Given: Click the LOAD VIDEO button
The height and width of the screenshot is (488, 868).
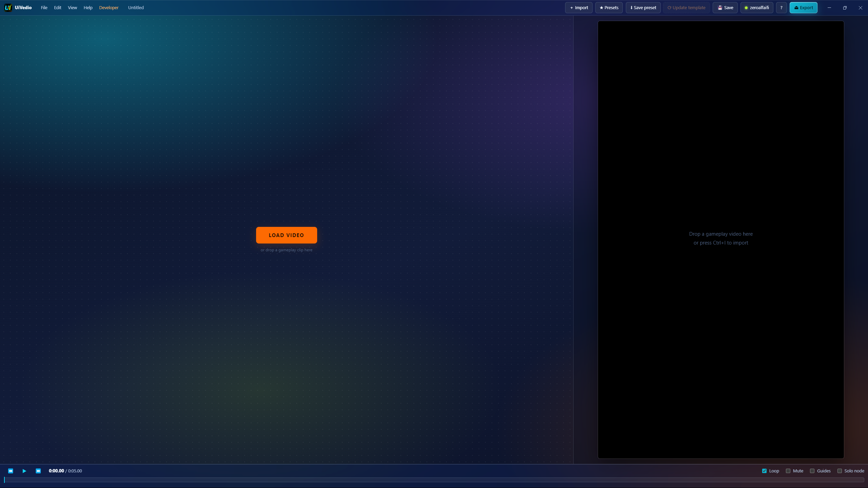Looking at the screenshot, I should tap(286, 235).
